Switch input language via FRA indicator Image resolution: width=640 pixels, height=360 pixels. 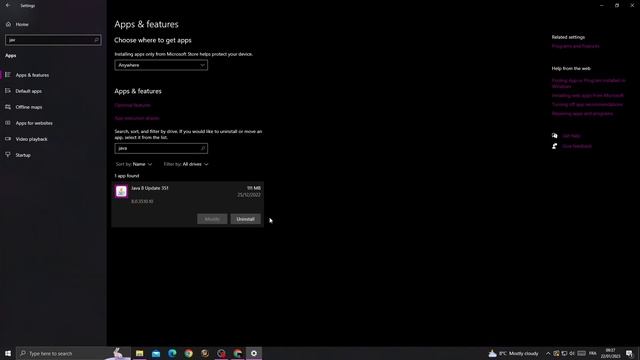tap(593, 353)
